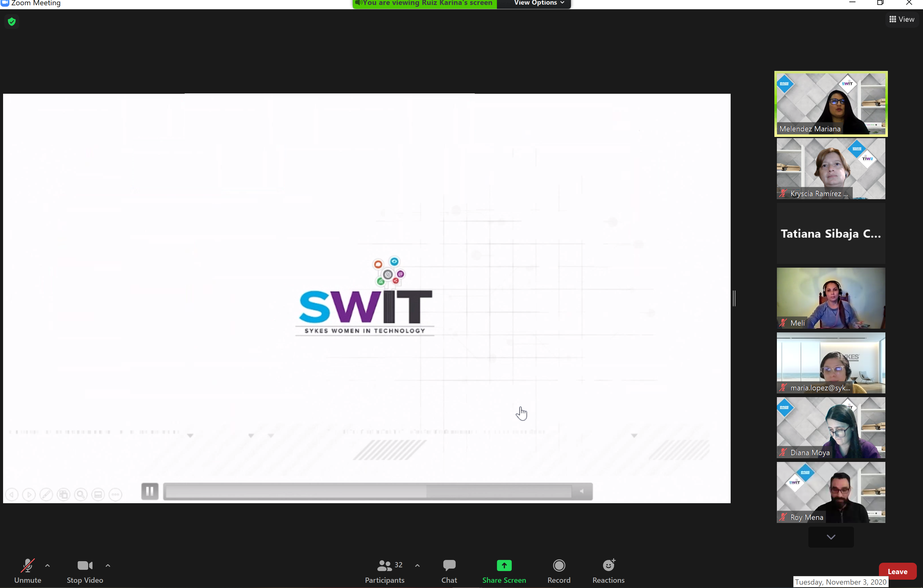
Task: Select Roy Mena's video thumbnail
Action: click(x=831, y=492)
